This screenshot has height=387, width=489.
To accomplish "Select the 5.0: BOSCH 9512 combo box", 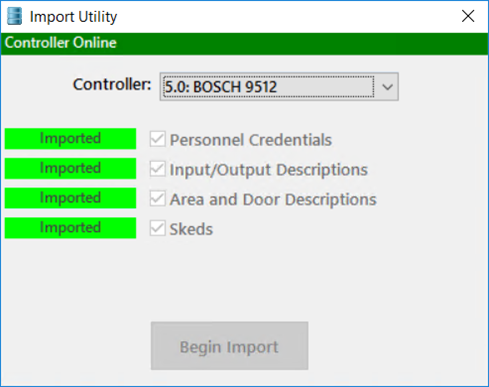I will (x=279, y=87).
